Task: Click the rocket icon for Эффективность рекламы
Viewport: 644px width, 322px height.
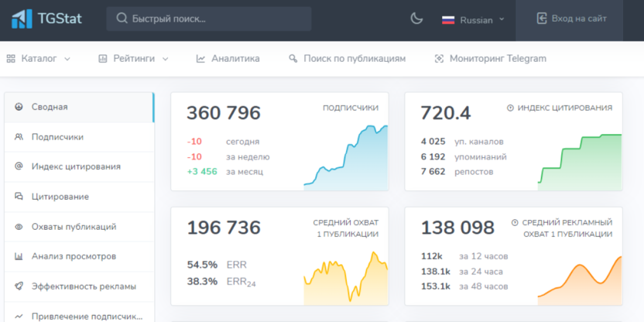Action: pyautogui.click(x=19, y=286)
